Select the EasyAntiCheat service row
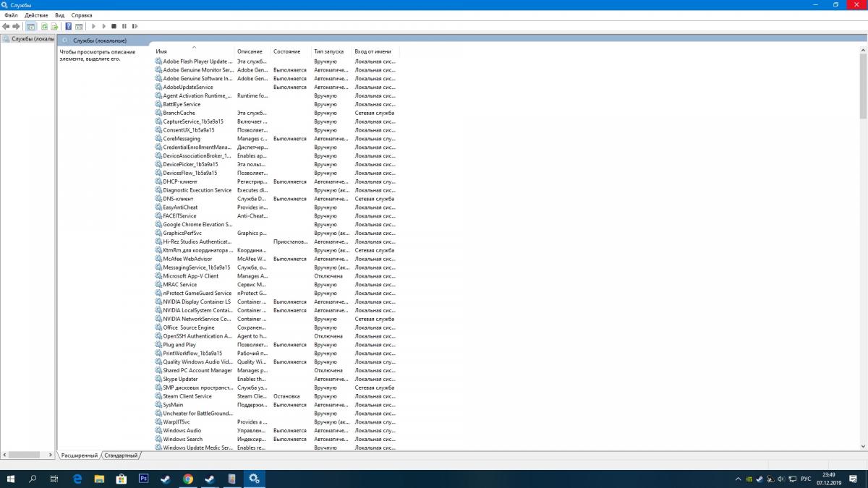 (x=276, y=207)
